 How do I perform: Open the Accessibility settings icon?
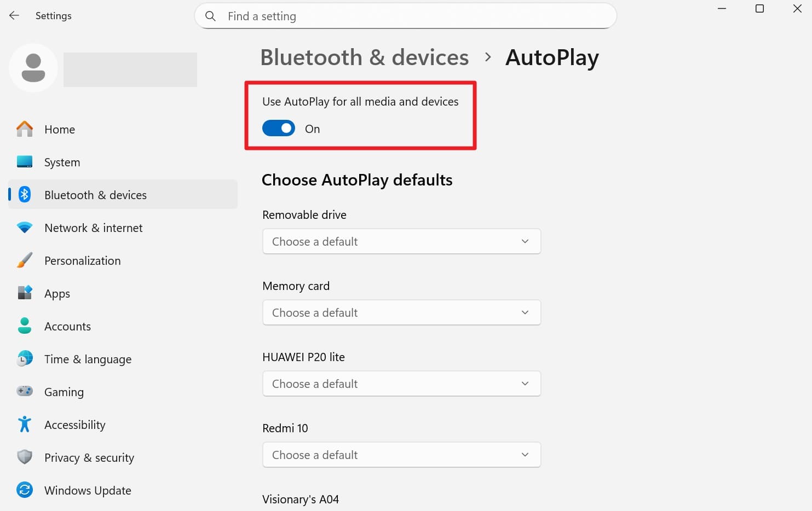[24, 424]
